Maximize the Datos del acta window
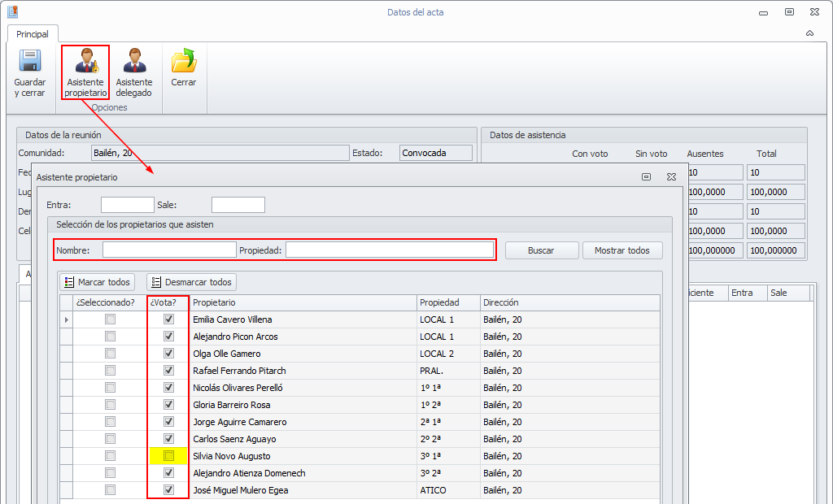The width and height of the screenshot is (833, 504). pos(789,11)
